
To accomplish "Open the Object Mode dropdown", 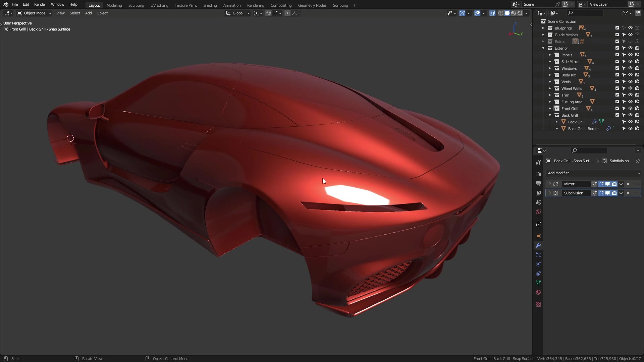I will 34,13.
